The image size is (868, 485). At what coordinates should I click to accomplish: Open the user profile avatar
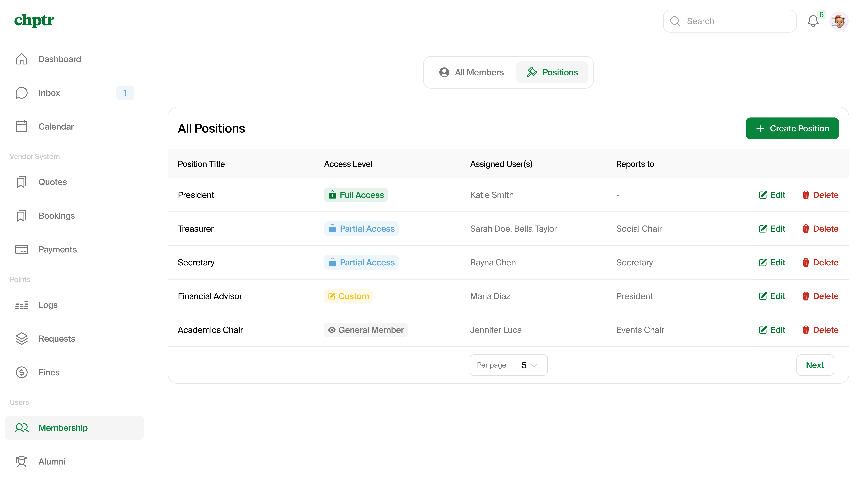pyautogui.click(x=839, y=21)
